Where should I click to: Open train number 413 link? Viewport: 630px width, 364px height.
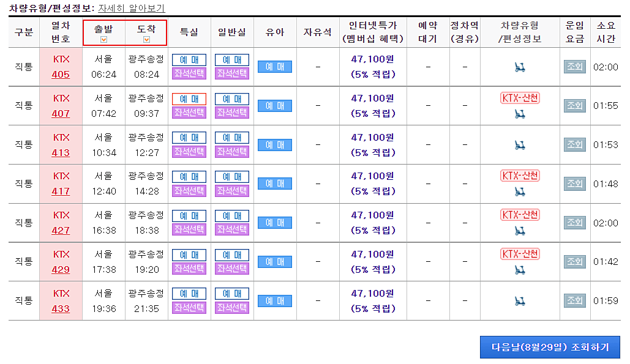[61, 153]
